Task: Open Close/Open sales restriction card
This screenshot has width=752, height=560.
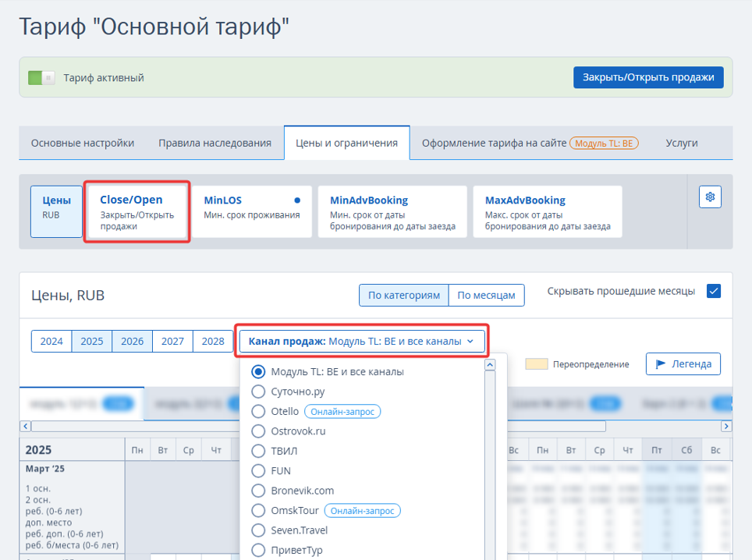Action: click(x=137, y=211)
